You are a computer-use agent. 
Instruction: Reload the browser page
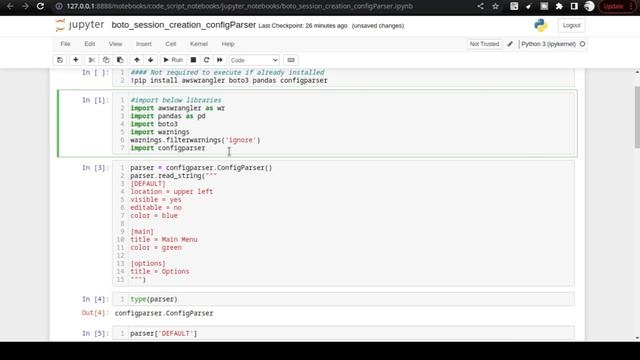pyautogui.click(x=40, y=6)
